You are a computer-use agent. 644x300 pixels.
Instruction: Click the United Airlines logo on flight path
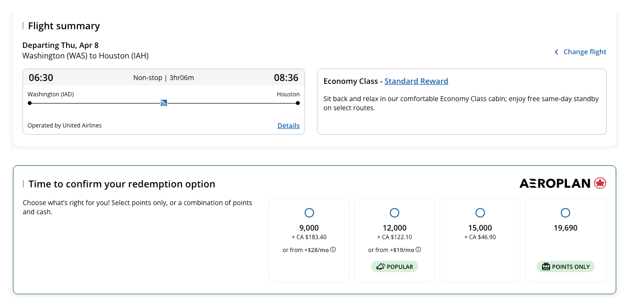164,103
